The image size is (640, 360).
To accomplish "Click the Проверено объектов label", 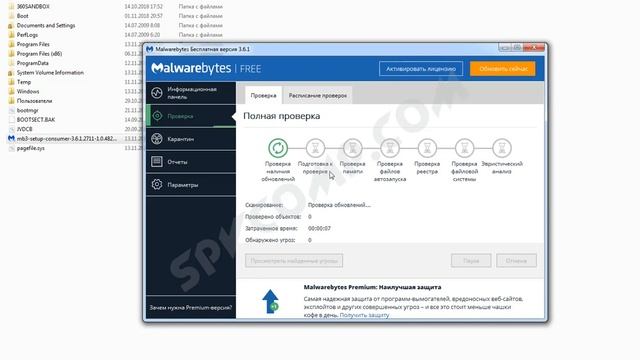I will pos(273,217).
